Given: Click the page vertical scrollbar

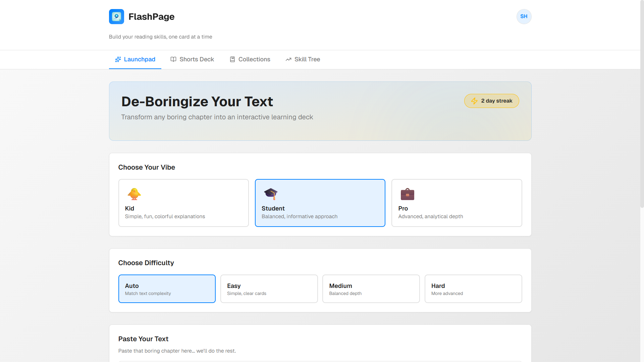Looking at the screenshot, I should coord(642,104).
